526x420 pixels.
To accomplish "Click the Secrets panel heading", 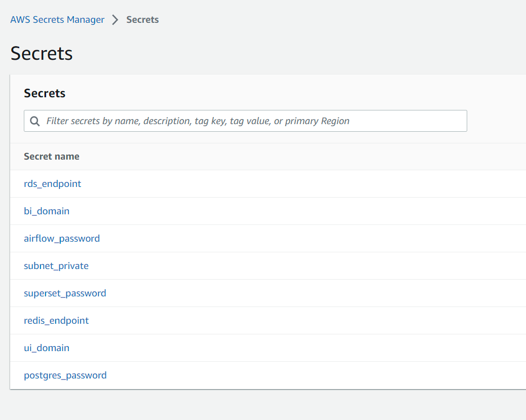I will point(45,93).
